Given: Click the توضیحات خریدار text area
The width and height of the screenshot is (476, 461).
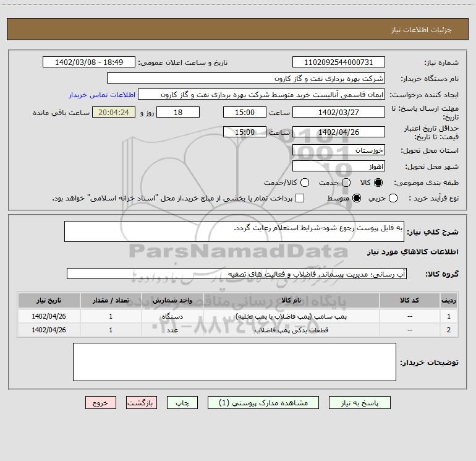Looking at the screenshot, I should (x=234, y=362).
